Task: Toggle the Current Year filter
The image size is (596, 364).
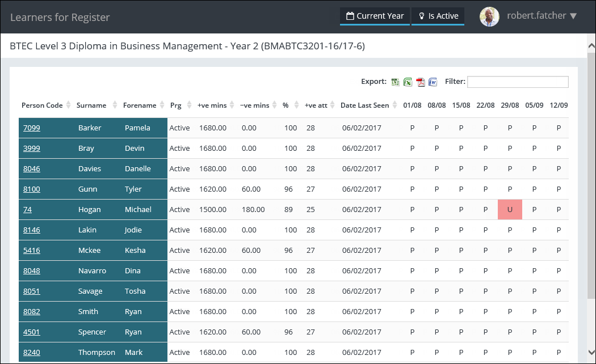Action: (375, 16)
